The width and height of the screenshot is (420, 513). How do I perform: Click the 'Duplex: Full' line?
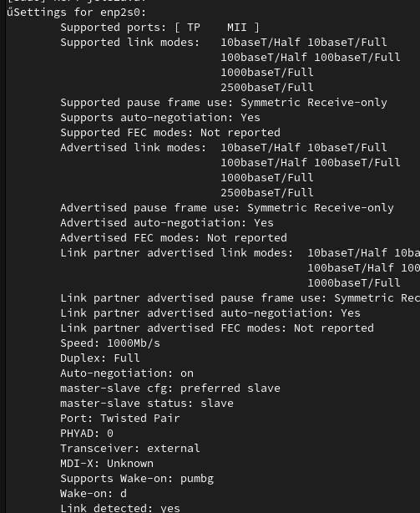100,358
